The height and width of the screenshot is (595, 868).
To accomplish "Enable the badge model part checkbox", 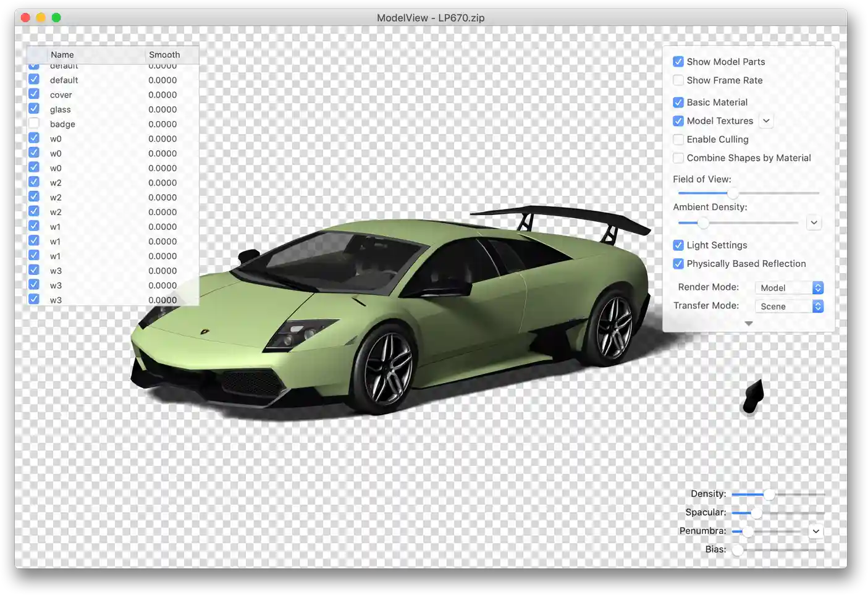I will click(x=34, y=124).
